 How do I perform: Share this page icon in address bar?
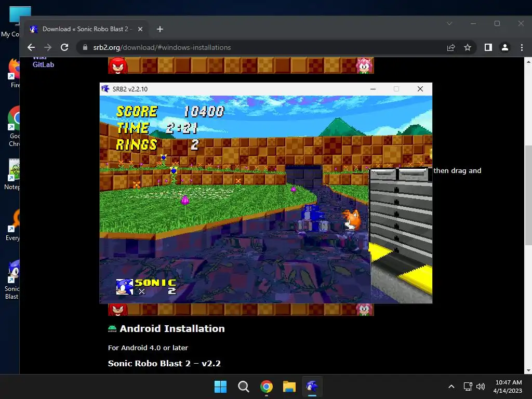click(451, 47)
